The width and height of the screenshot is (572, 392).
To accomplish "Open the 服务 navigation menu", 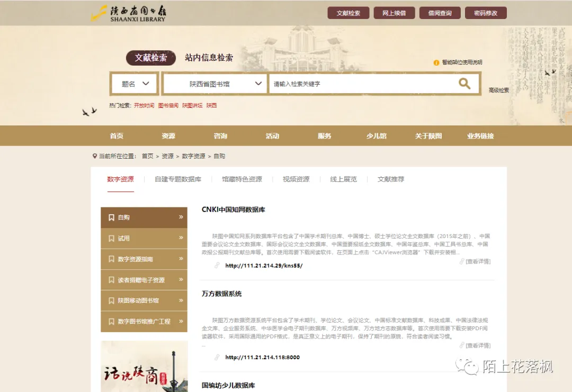I will [x=324, y=136].
